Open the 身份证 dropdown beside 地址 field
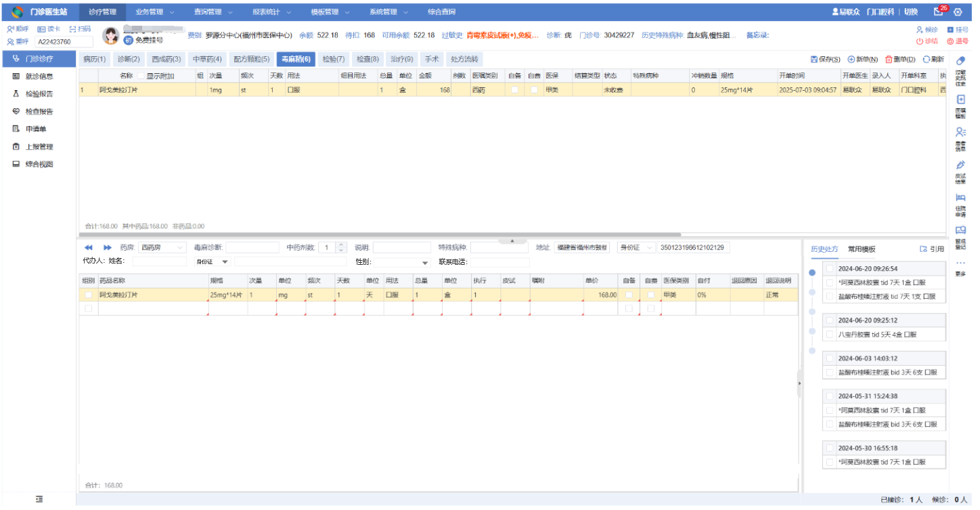This screenshot has width=980, height=510. click(x=636, y=248)
